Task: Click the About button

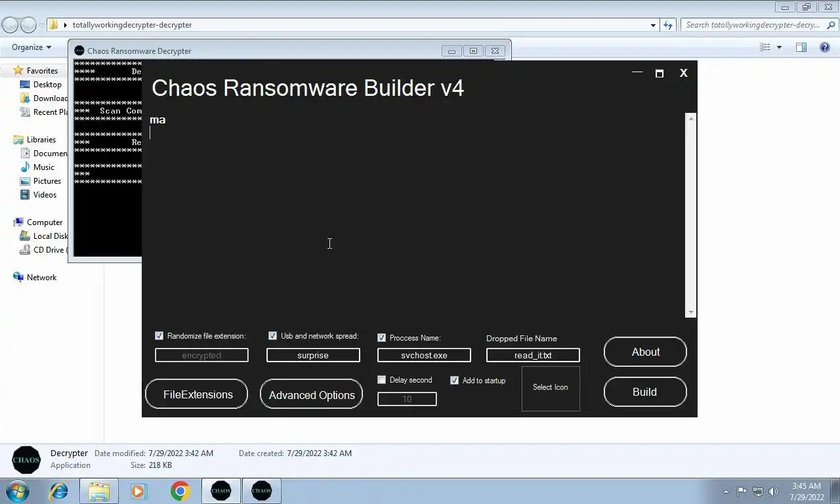Action: [645, 352]
